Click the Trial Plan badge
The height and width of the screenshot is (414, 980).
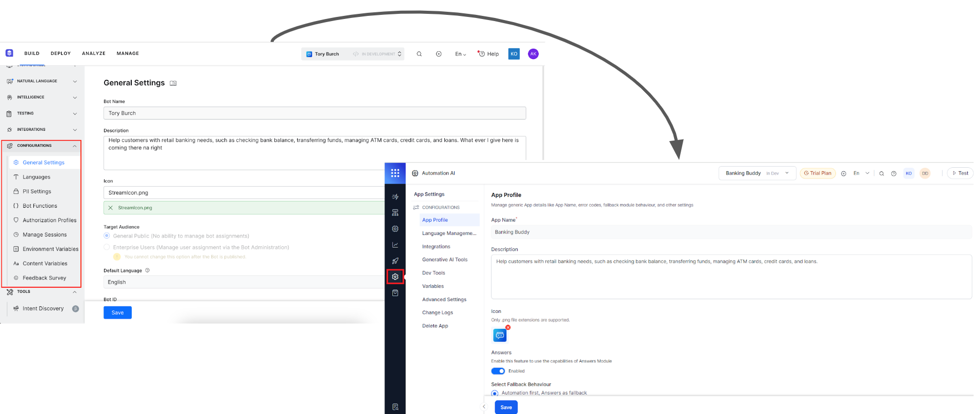point(818,173)
